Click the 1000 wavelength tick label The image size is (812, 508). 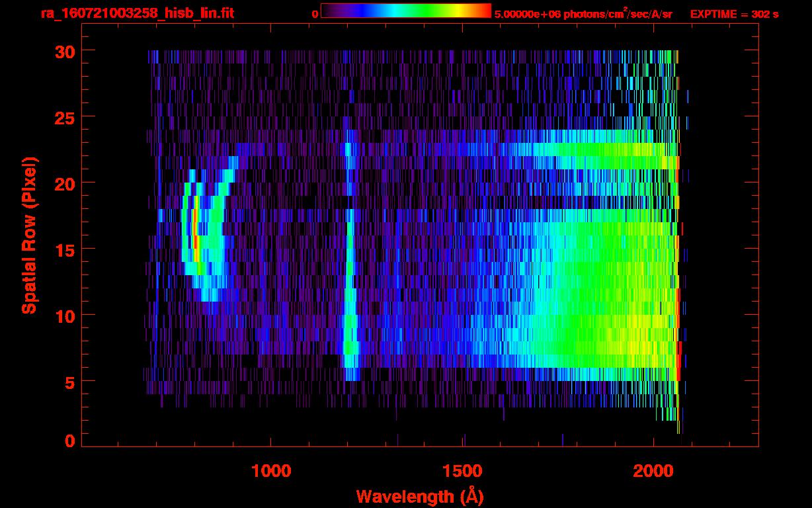(x=271, y=471)
